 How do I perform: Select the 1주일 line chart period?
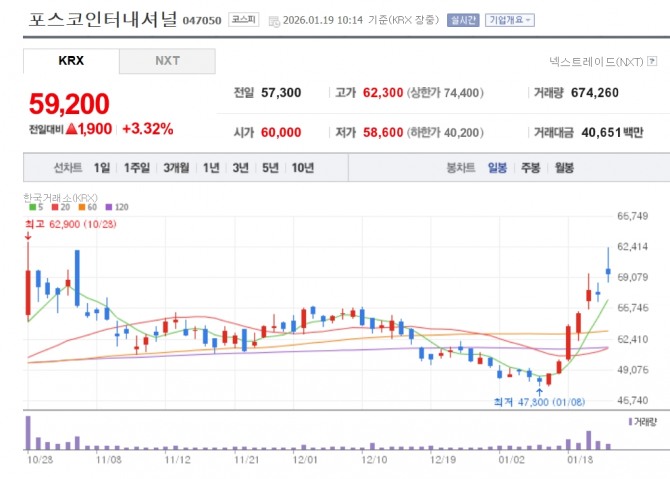pyautogui.click(x=137, y=168)
